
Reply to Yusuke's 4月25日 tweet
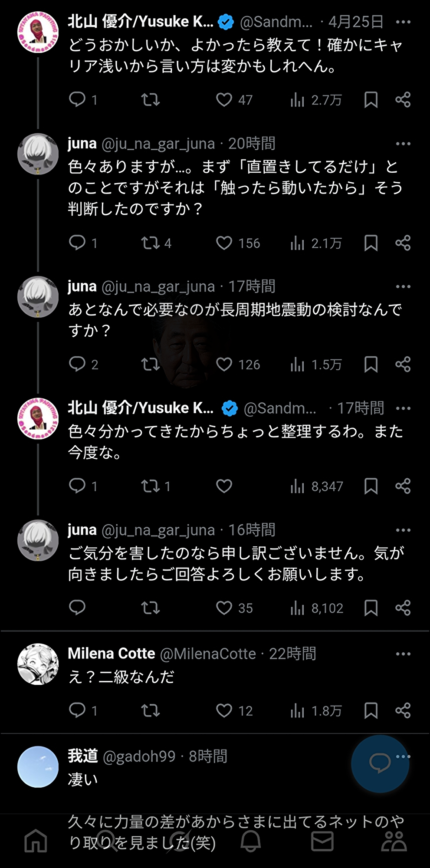tap(77, 100)
